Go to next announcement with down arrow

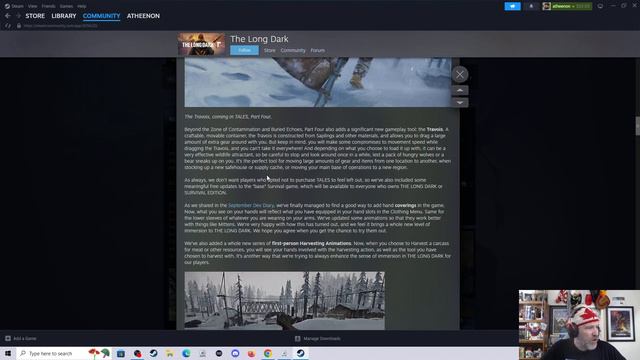[460, 102]
